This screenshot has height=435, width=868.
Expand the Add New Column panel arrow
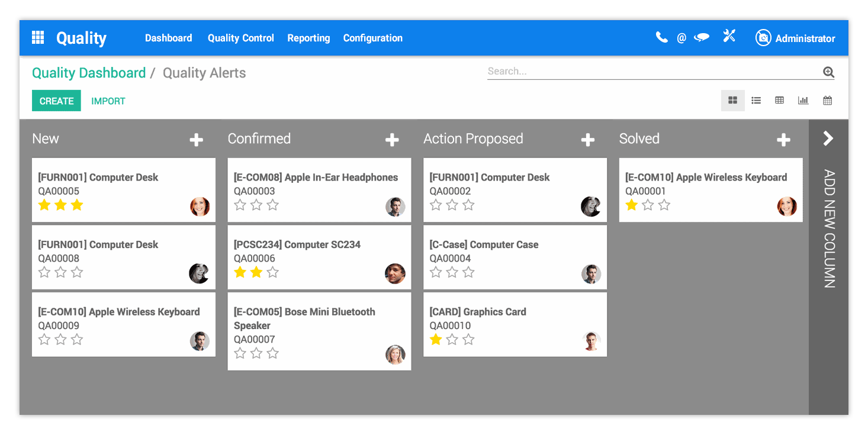point(828,138)
